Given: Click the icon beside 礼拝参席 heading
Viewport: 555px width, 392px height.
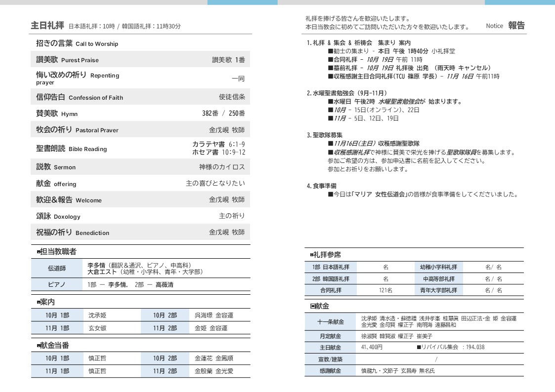Looking at the screenshot, I should click(312, 255).
